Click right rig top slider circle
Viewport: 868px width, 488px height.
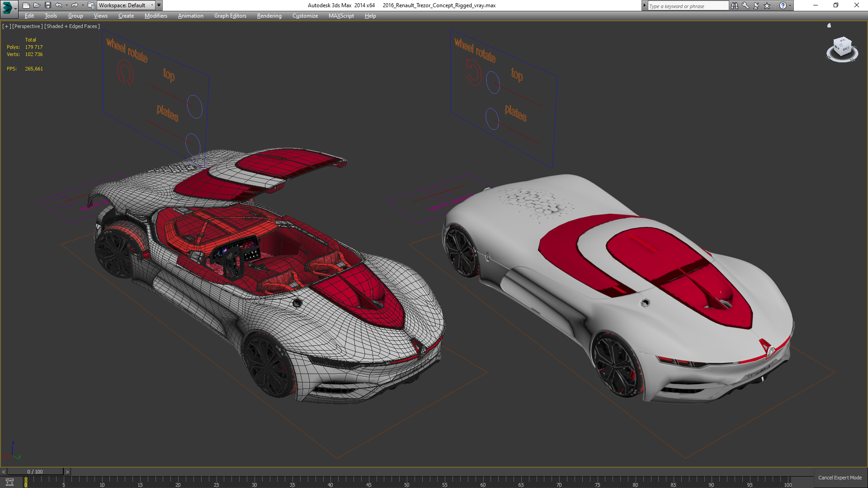tap(493, 83)
